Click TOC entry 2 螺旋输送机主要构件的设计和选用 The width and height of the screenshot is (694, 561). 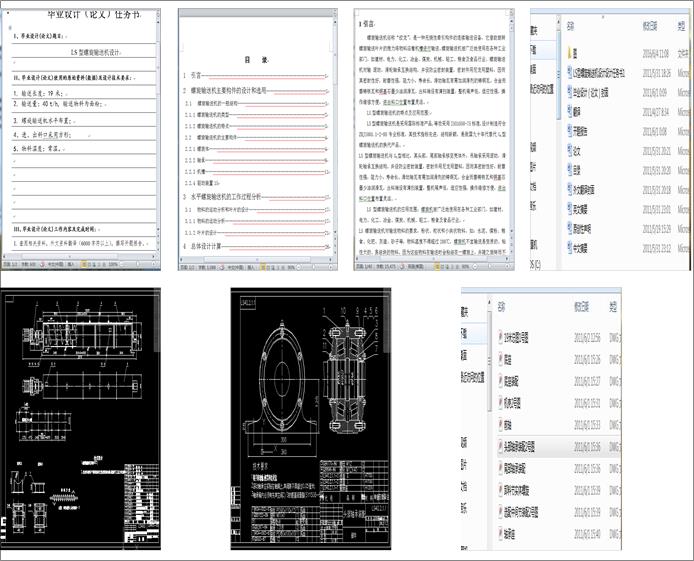click(x=255, y=91)
